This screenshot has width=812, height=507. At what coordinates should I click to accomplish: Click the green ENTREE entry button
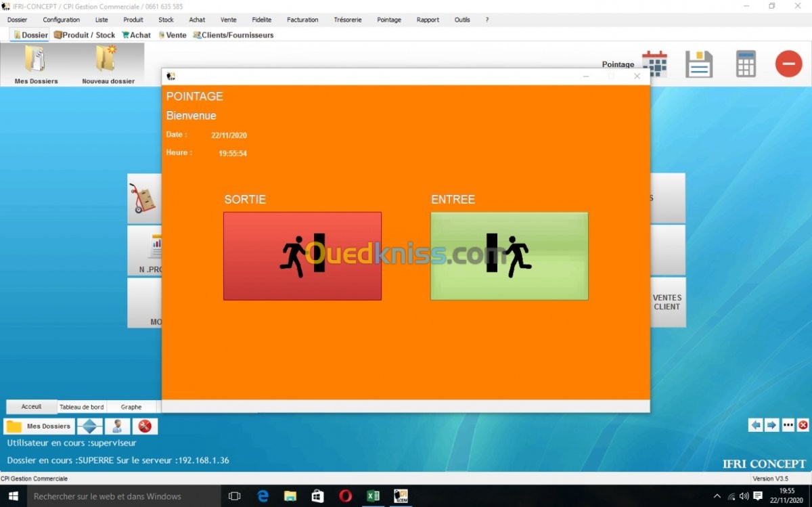[x=509, y=256]
